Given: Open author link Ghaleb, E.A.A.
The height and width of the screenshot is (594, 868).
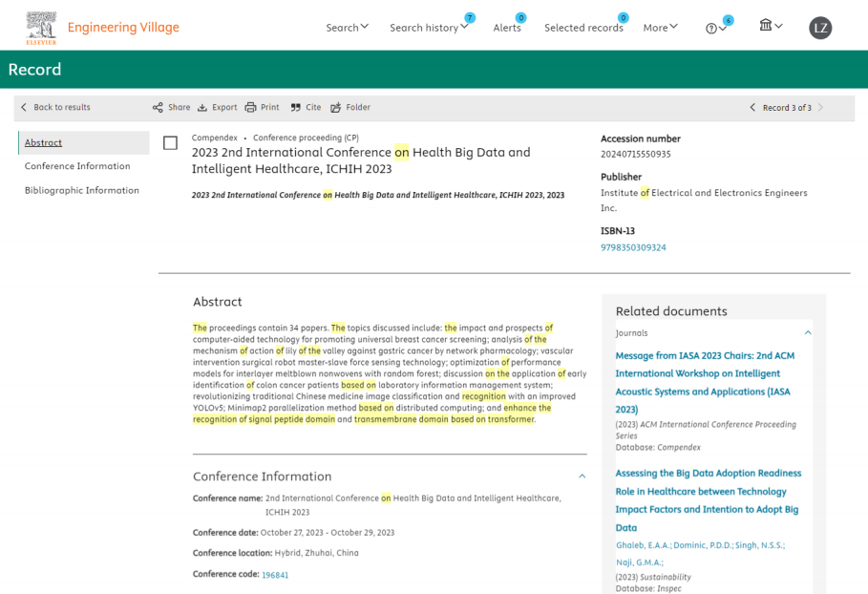Looking at the screenshot, I should click(x=644, y=545).
